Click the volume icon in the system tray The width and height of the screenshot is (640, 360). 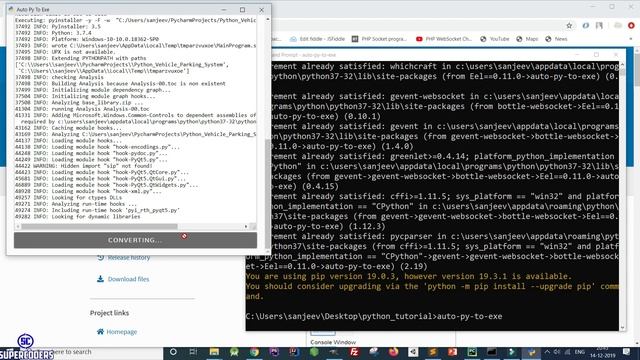[x=557, y=352]
